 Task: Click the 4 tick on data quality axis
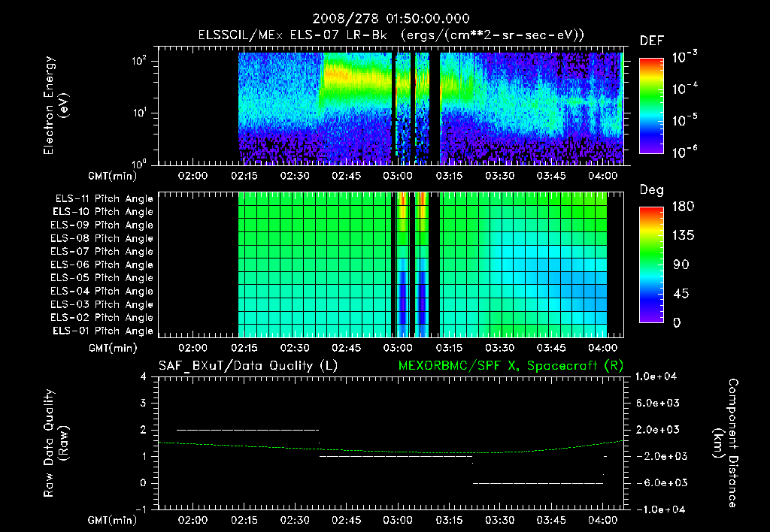coord(143,376)
